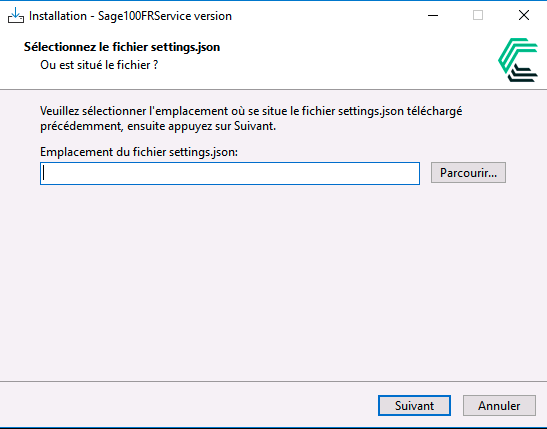Minimize the installation window
Image resolution: width=547 pixels, height=429 pixels.
433,16
